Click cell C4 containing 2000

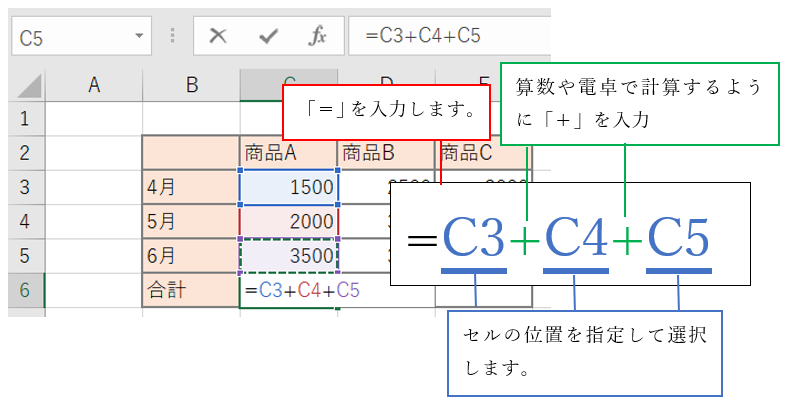pyautogui.click(x=290, y=221)
